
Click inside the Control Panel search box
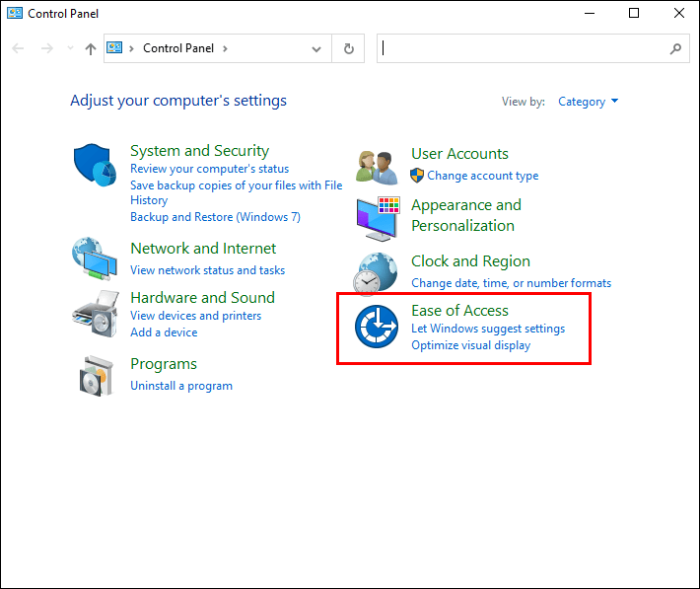(x=523, y=48)
